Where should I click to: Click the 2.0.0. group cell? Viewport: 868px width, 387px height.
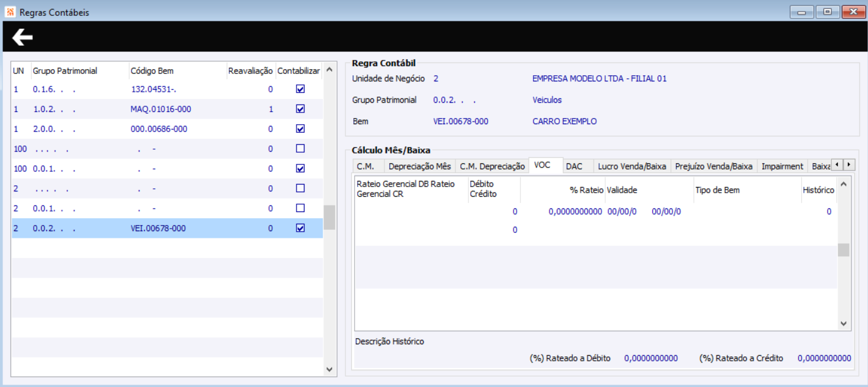(x=54, y=129)
